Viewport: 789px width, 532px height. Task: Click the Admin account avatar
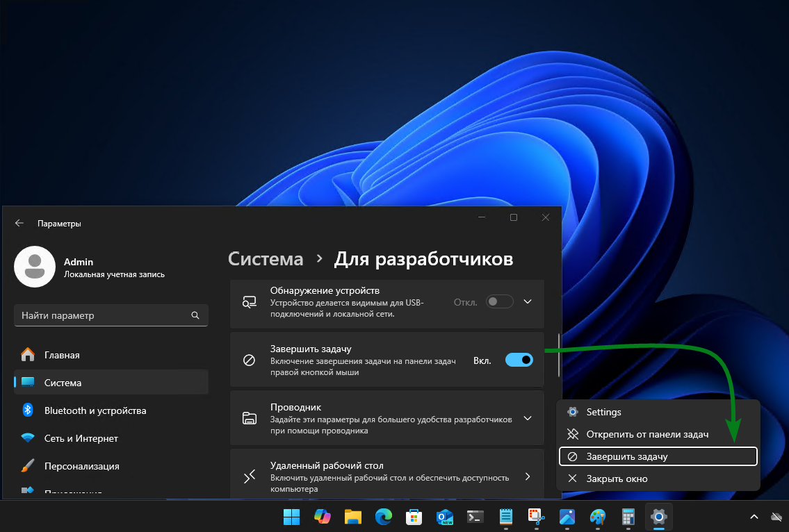[35, 267]
